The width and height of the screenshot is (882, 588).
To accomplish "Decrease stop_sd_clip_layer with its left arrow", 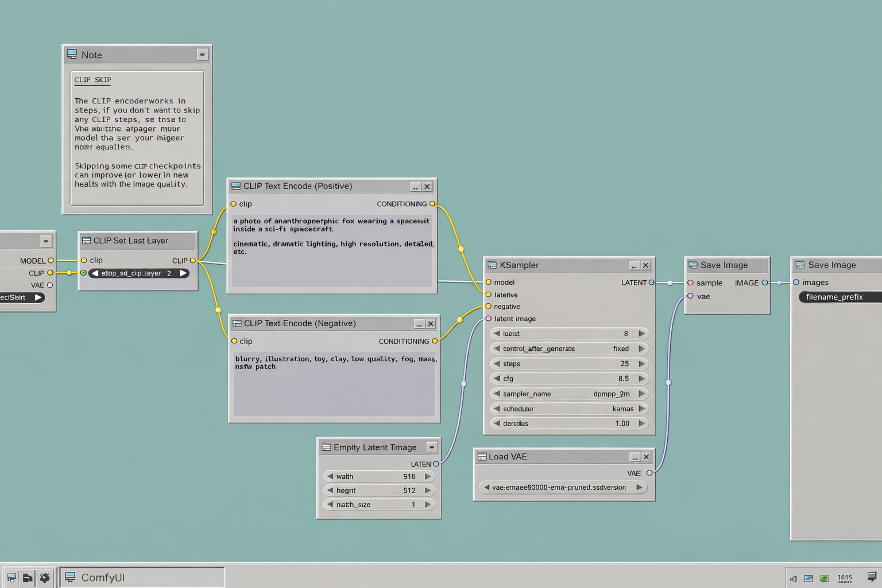I will pyautogui.click(x=95, y=273).
